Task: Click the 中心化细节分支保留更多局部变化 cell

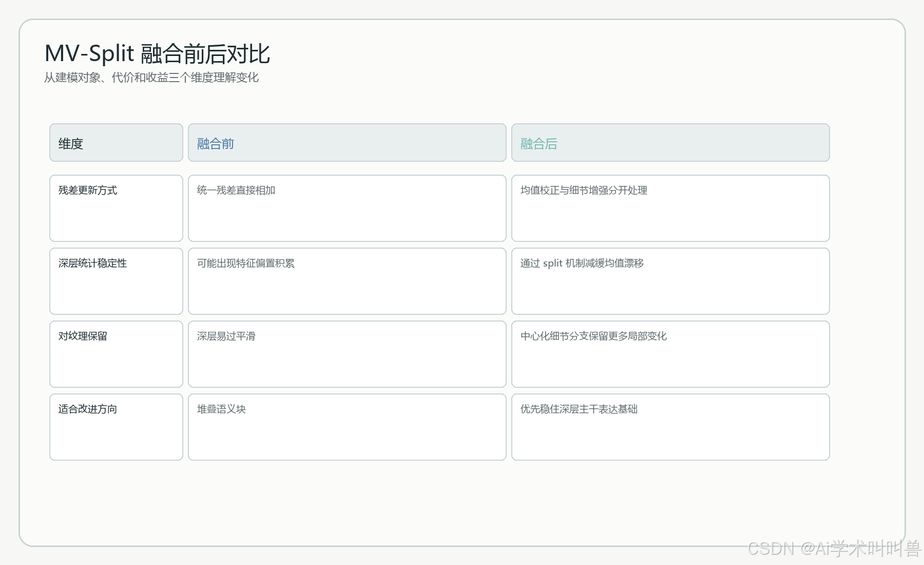Action: 670,354
